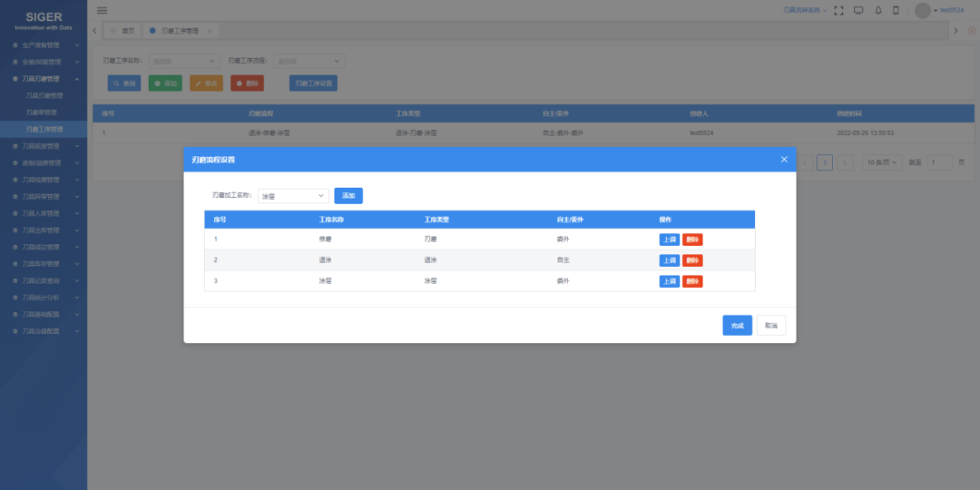Close the 刃磨流程设置 dialog with X

pyautogui.click(x=784, y=160)
